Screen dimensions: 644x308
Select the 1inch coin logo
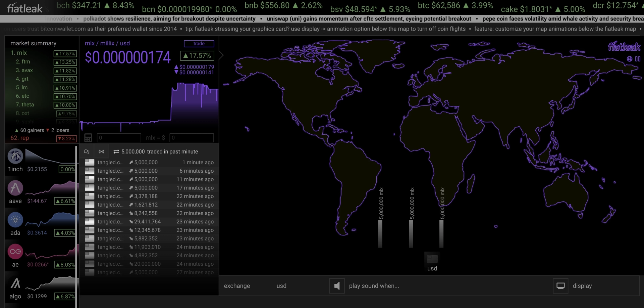pyautogui.click(x=15, y=156)
